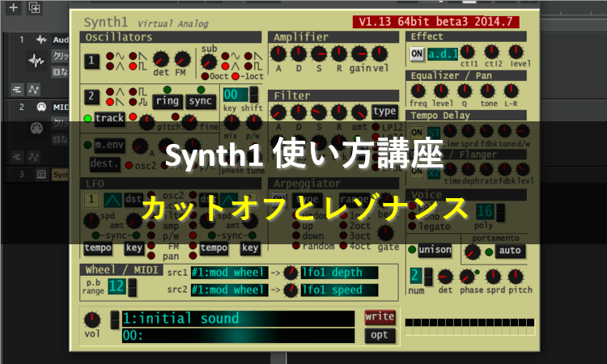
Task: Select oscillator 2 button
Action: [92, 97]
